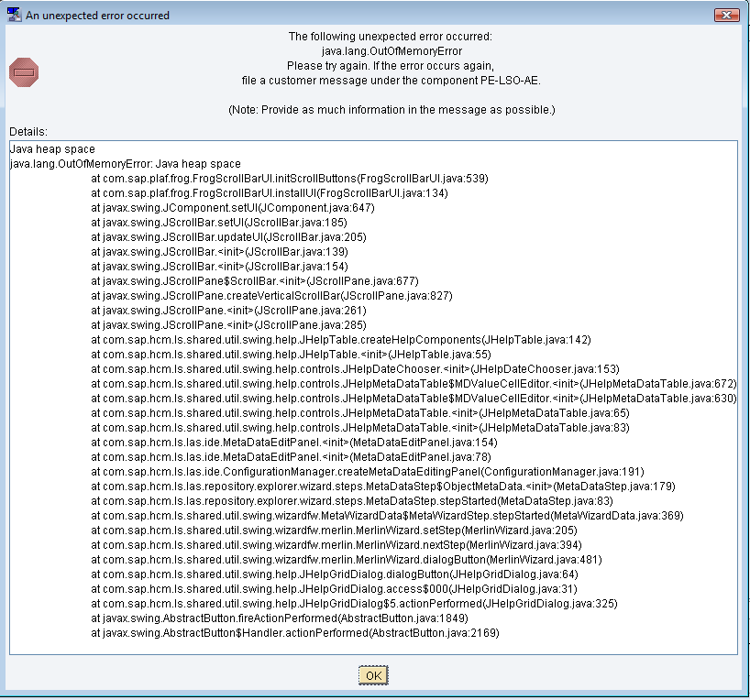This screenshot has height=700, width=750.
Task: Click the createVerticalScrollBar stack line
Action: point(271,296)
